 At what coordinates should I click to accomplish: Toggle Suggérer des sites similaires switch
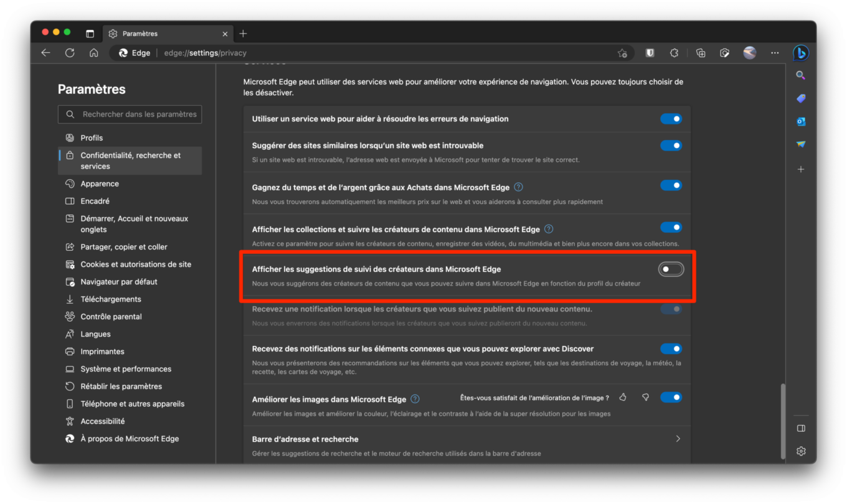671,146
